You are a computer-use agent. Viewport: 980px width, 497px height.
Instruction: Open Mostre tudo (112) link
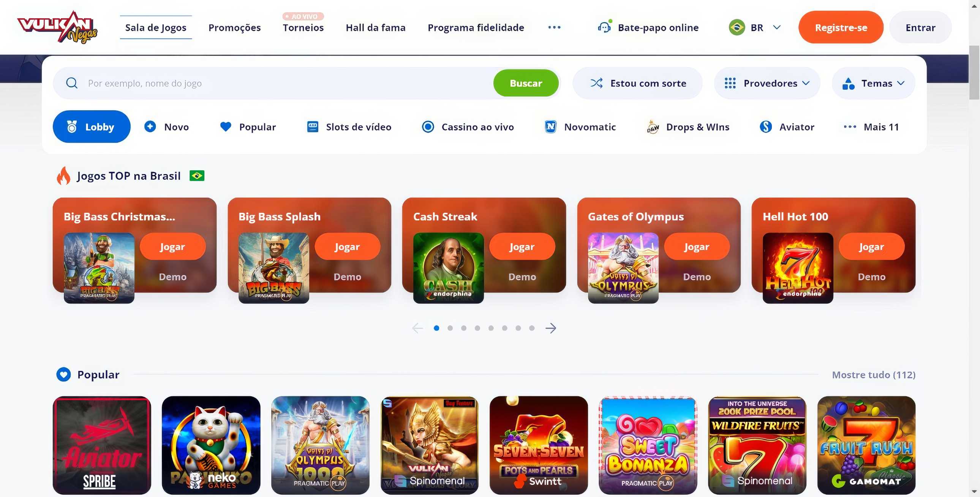tap(874, 375)
